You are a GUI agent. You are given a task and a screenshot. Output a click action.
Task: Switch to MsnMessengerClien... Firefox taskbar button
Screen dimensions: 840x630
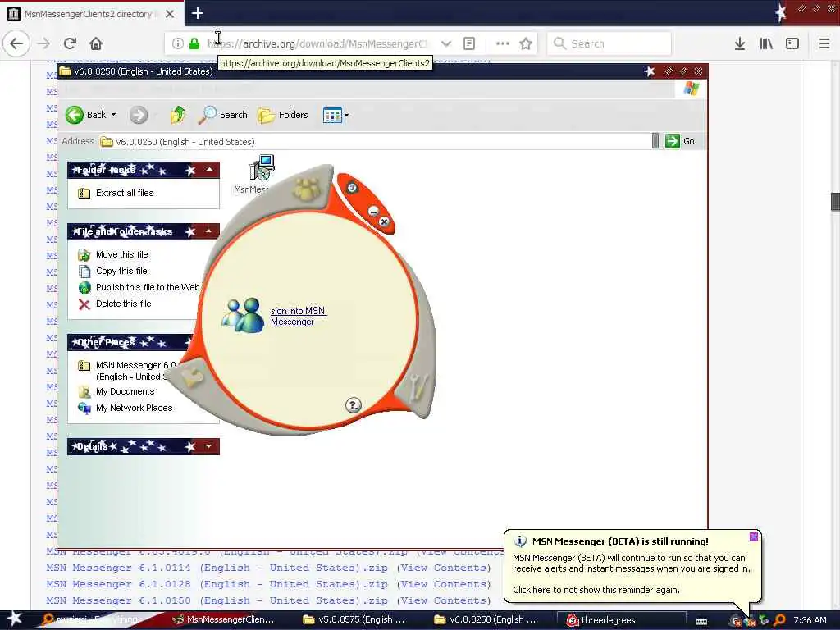coord(224,620)
